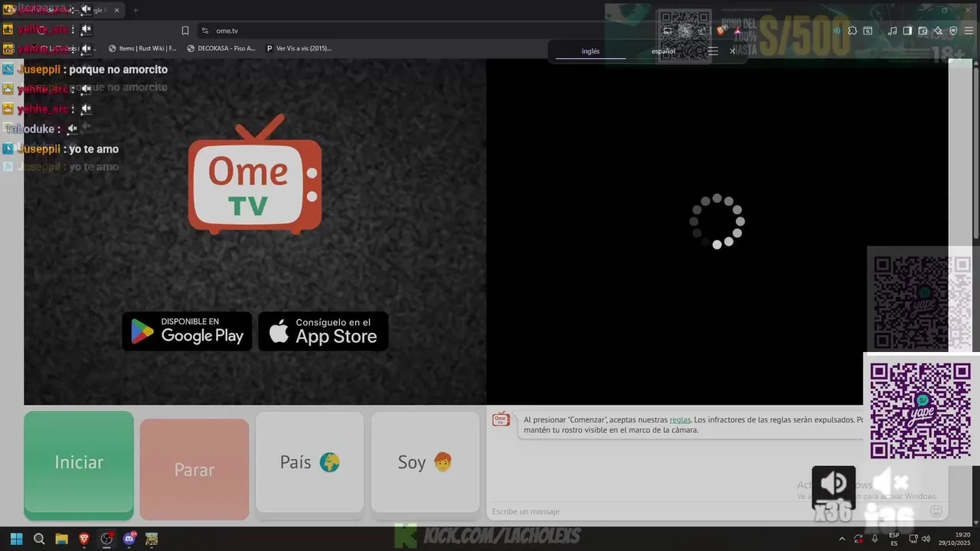
Task: Open the Soy gender selector
Action: [425, 462]
